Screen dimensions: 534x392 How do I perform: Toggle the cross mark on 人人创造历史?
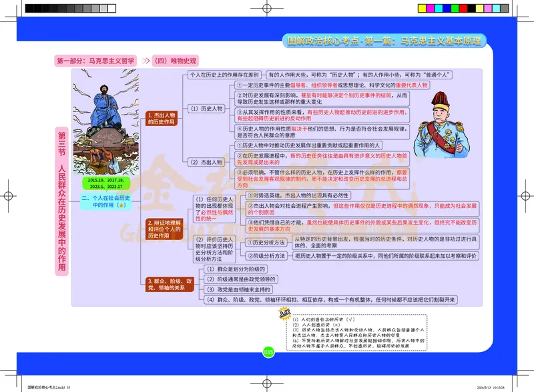[x=336, y=326]
